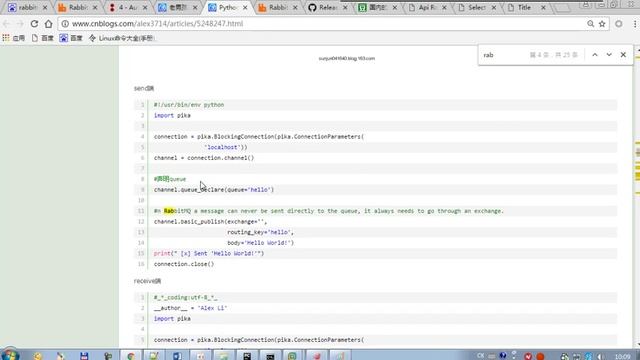Click the taskbar clock
This screenshot has height=360, width=640.
coord(623,357)
